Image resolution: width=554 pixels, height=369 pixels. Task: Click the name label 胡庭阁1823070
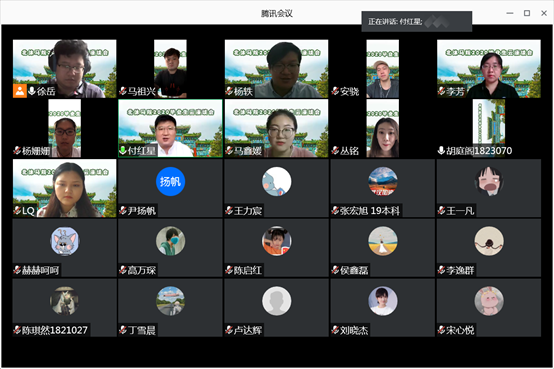click(x=479, y=151)
